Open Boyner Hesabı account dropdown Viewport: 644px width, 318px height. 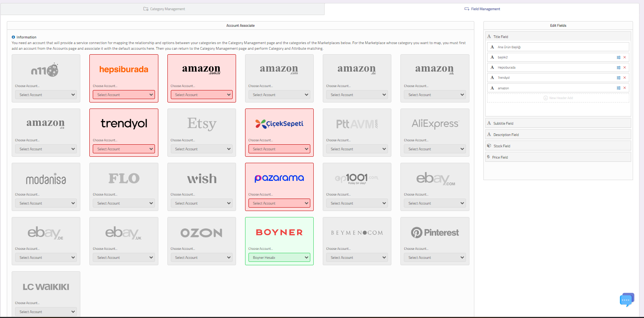pos(279,258)
